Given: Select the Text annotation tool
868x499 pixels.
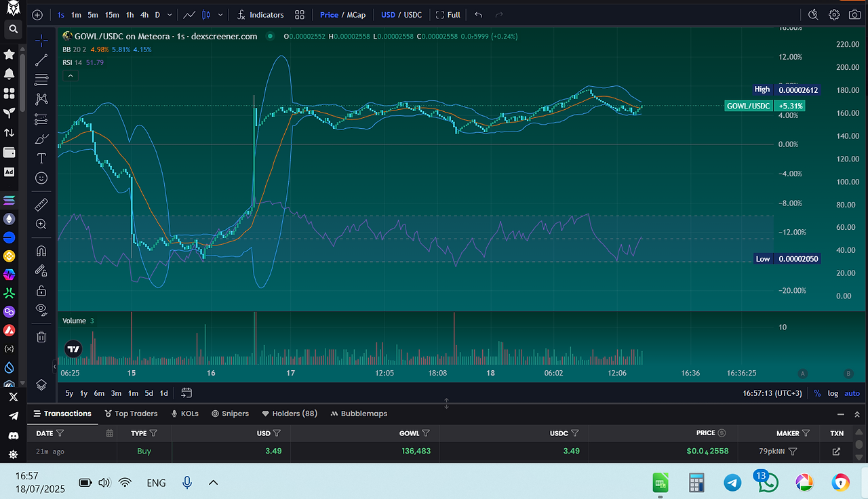Looking at the screenshot, I should [41, 158].
